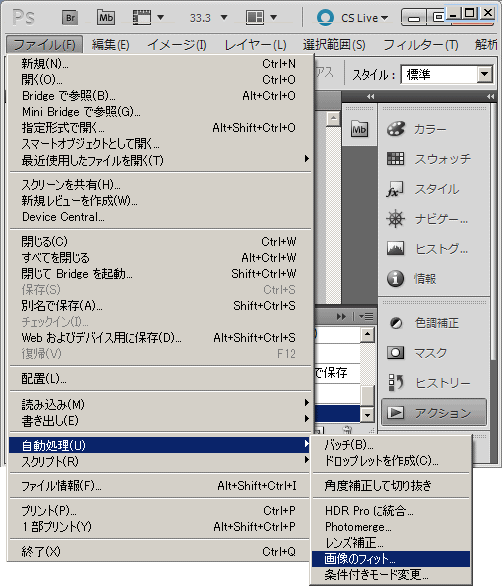Image resolution: width=502 pixels, height=586 pixels.
Task: Open the 選択範囲(S) menu
Action: coord(334,45)
